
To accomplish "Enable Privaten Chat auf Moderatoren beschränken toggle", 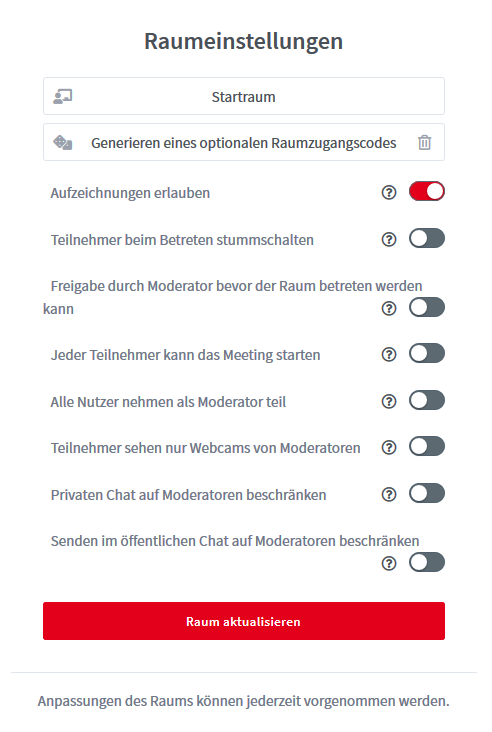I will pos(427,493).
